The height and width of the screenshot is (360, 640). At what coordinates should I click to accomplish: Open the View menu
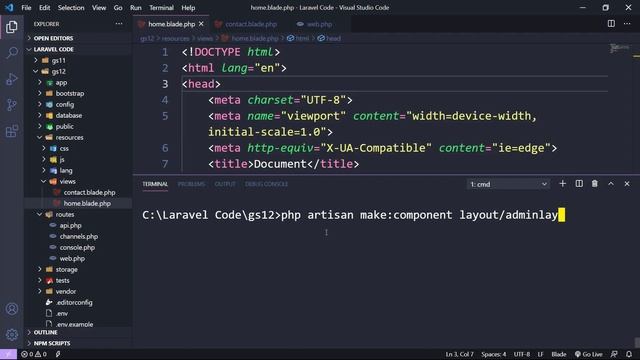[99, 8]
